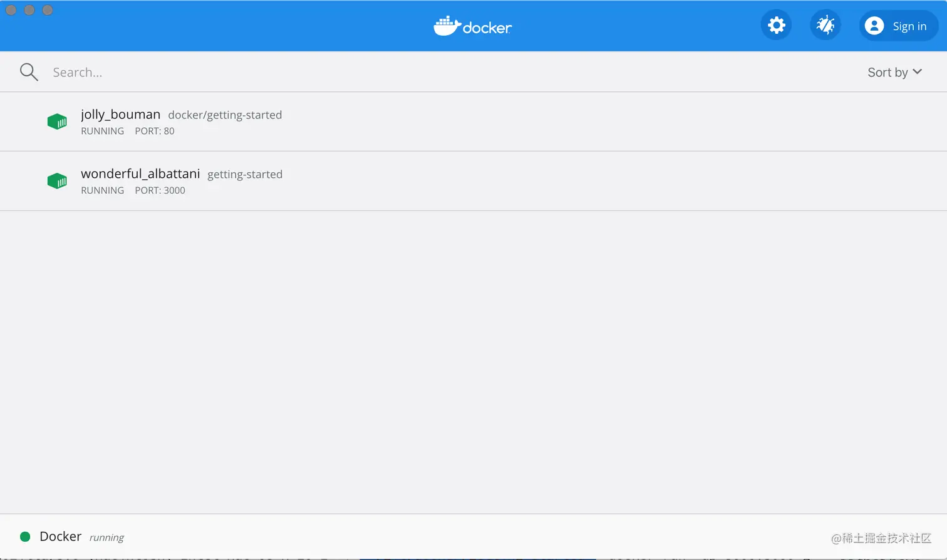Click docker/getting-started image label
Viewport: 947px width, 560px height.
point(225,115)
